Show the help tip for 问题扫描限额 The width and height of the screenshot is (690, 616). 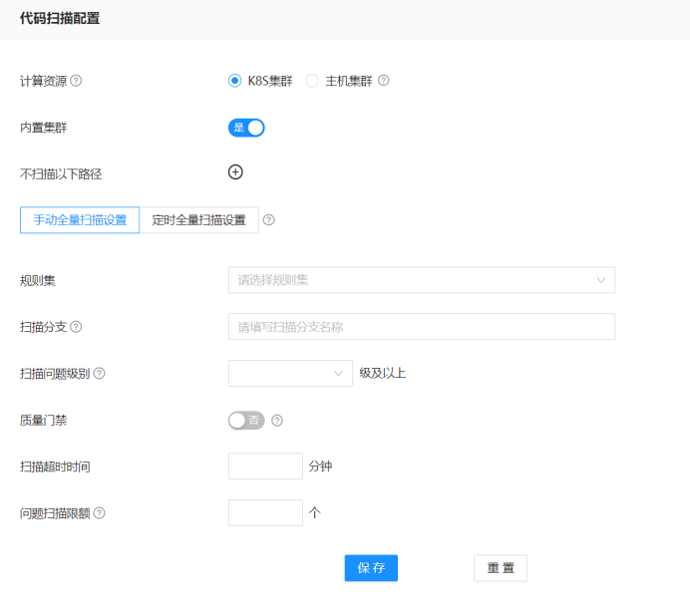99,513
